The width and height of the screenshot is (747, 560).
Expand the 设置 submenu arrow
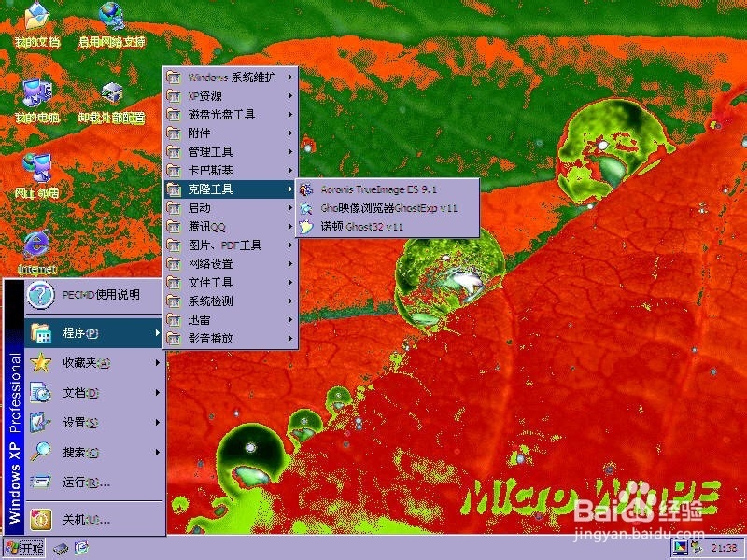(x=157, y=423)
